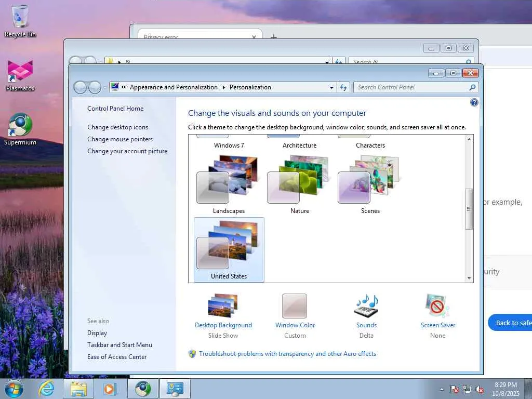Click the Control Panel taskbar button

[175, 389]
